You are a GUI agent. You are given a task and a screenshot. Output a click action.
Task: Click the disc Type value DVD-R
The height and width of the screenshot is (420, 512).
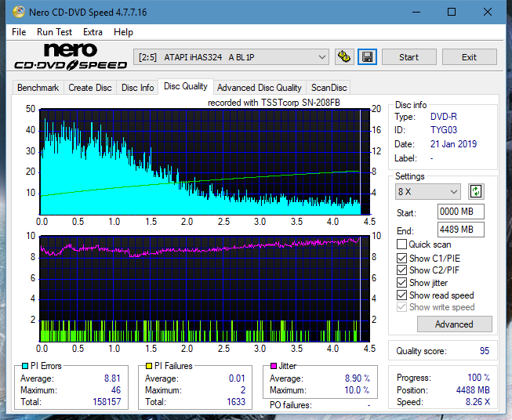pyautogui.click(x=444, y=117)
